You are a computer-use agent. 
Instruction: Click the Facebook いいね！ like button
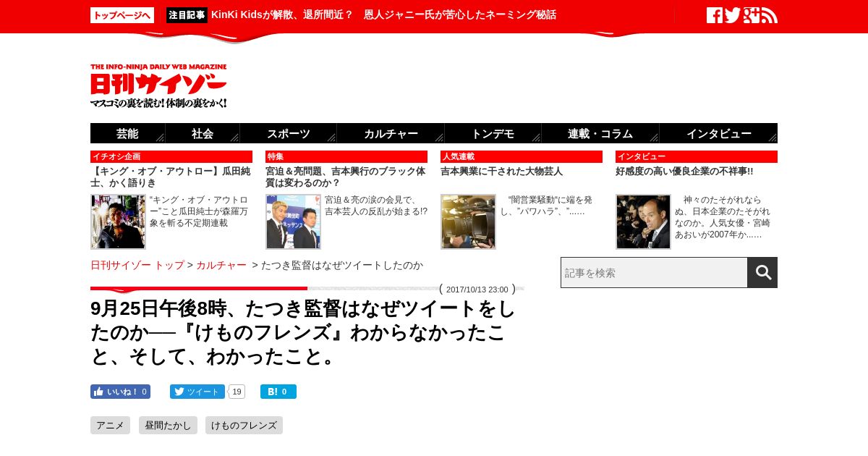[120, 392]
